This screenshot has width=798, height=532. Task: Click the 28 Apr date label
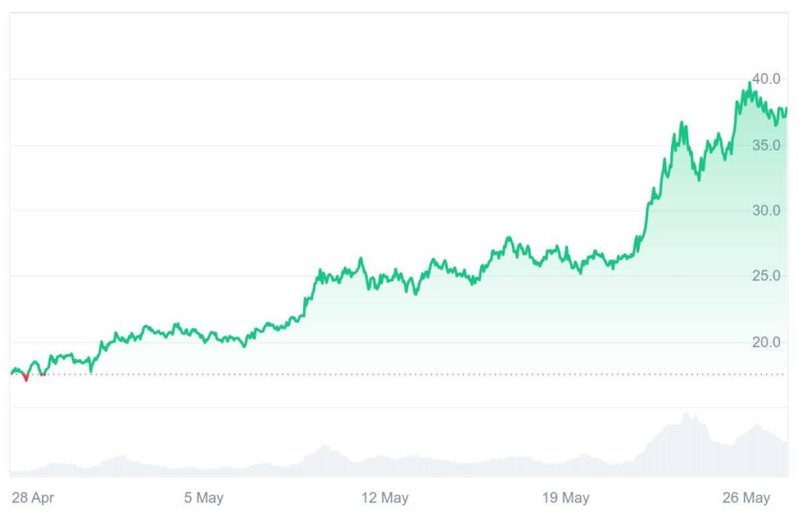click(33, 499)
